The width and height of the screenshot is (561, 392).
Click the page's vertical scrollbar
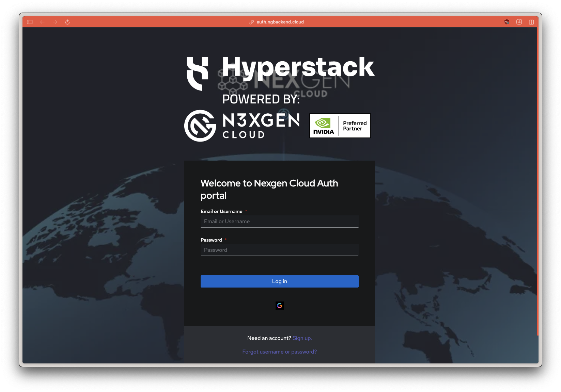click(x=537, y=181)
